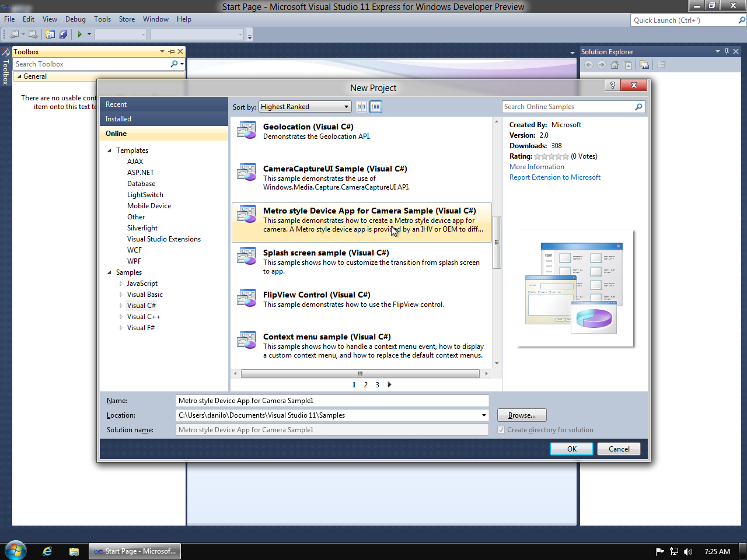Open the Windows Start menu
This screenshot has height=560, width=747.
point(16,551)
